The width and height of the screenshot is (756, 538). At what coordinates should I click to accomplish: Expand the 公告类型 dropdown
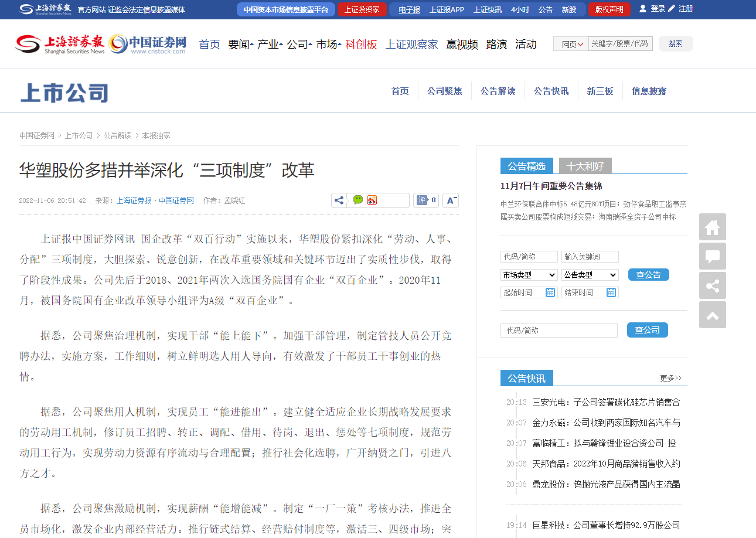click(590, 275)
